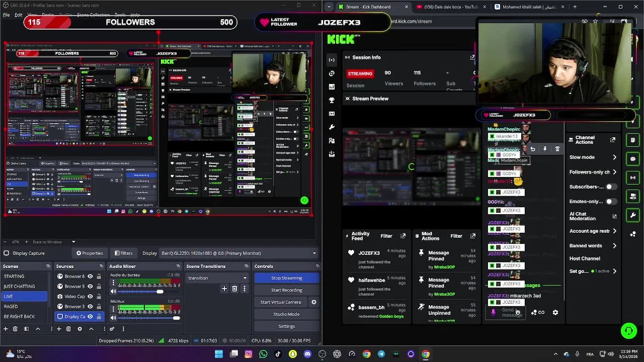Toggle visibility of Display Capture source

click(91, 316)
